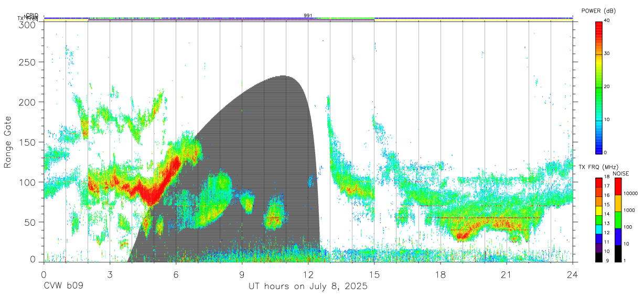
Task: Select the yellow 14-15 MHz TX FRQ swatch
Action: pyautogui.click(x=599, y=211)
